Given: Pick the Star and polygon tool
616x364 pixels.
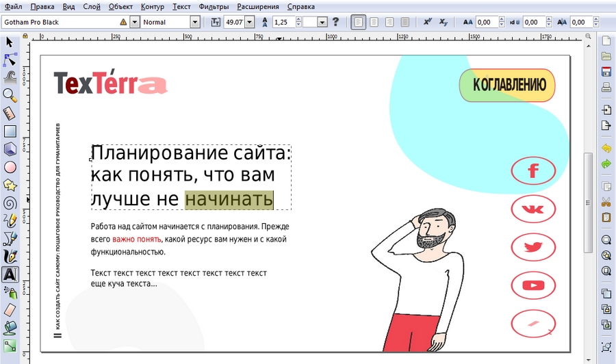Looking at the screenshot, I should tap(10, 185).
